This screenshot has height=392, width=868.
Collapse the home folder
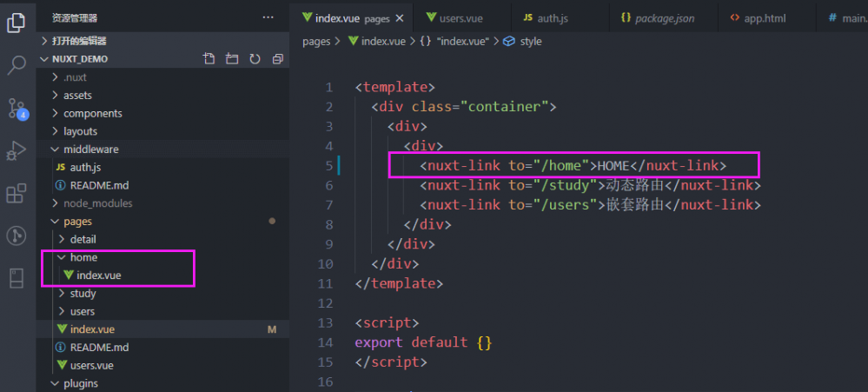[x=162, y=257]
